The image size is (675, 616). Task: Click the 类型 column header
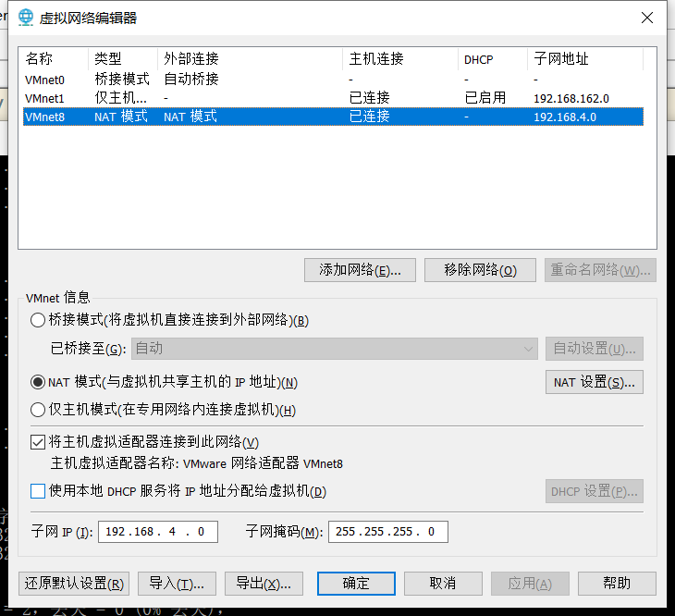pyautogui.click(x=123, y=58)
